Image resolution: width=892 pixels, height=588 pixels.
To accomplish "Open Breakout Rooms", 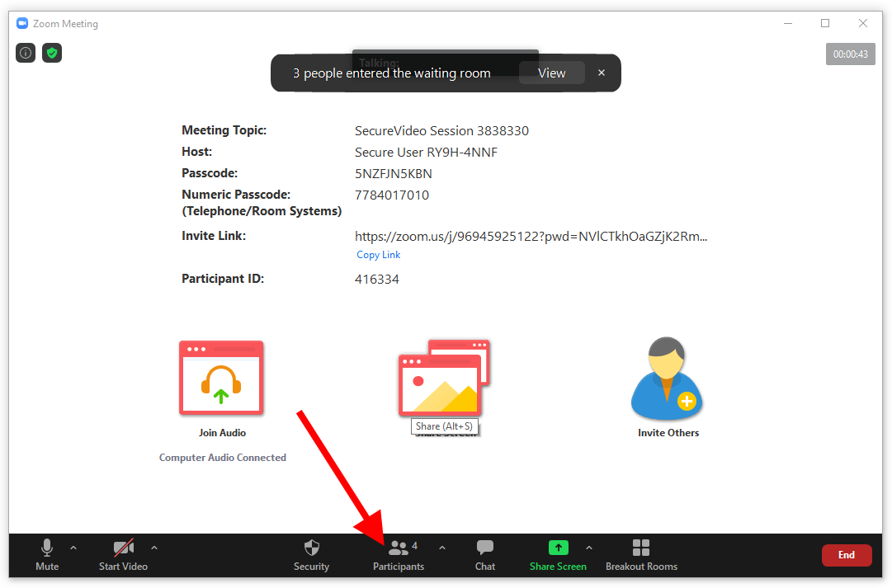I will 641,554.
